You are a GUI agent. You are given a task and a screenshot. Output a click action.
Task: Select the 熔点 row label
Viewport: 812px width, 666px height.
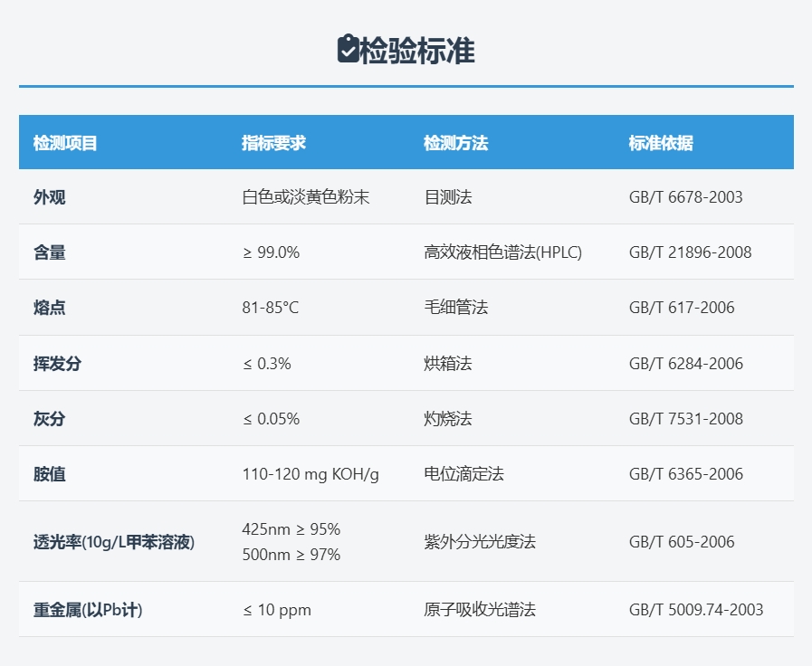click(49, 308)
